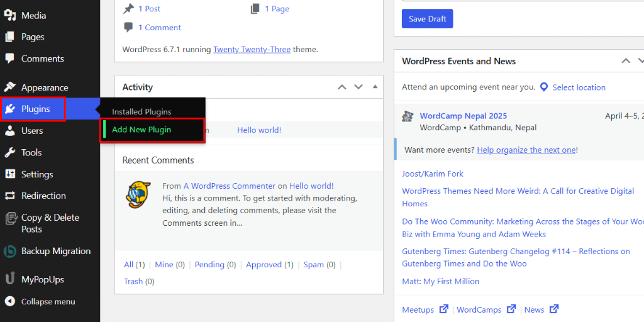Click the Redirection arrows icon
The image size is (644, 322).
pyautogui.click(x=10, y=196)
